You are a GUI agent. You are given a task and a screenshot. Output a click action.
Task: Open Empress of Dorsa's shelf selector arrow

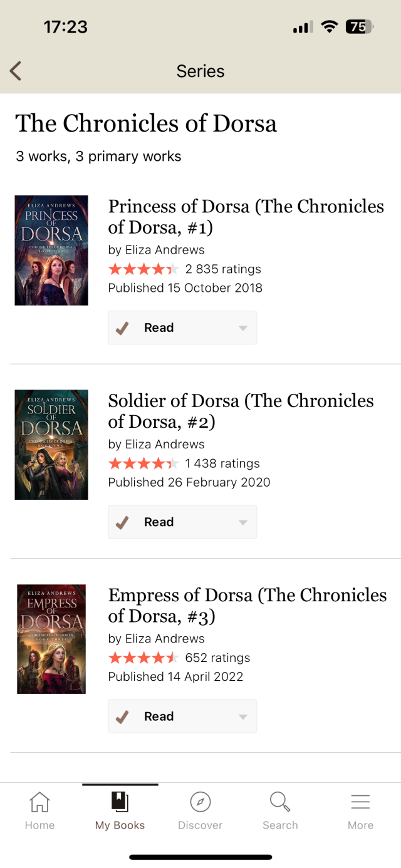click(243, 716)
